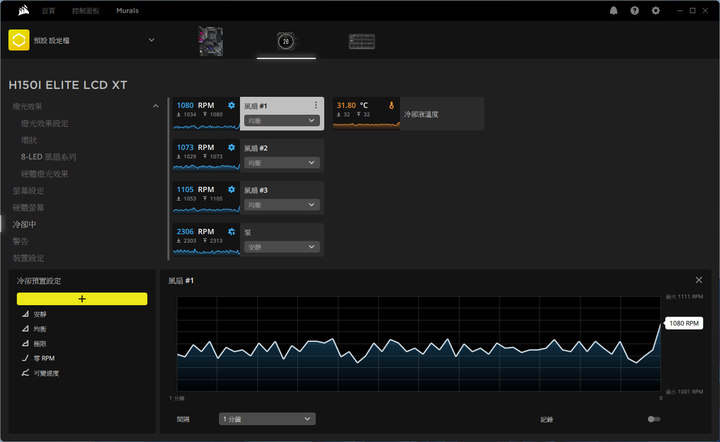
Task: Select 環狀 in the sidebar
Action: pyautogui.click(x=29, y=140)
